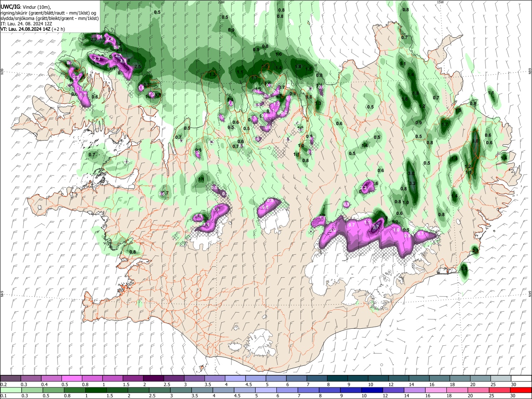This screenshot has width=532, height=399.
Task: Select snow scale swatch between 0.2 and 0.3
Action: pos(10,379)
